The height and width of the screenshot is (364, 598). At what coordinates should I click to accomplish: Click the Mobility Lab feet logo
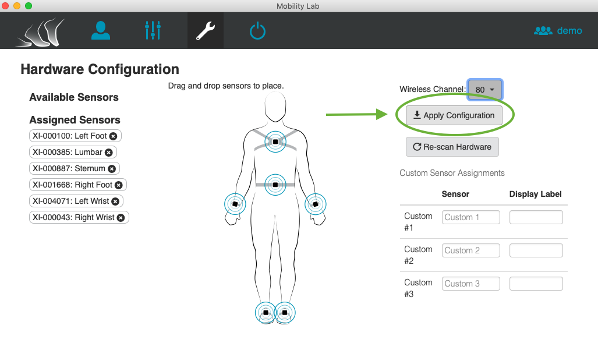(x=40, y=32)
